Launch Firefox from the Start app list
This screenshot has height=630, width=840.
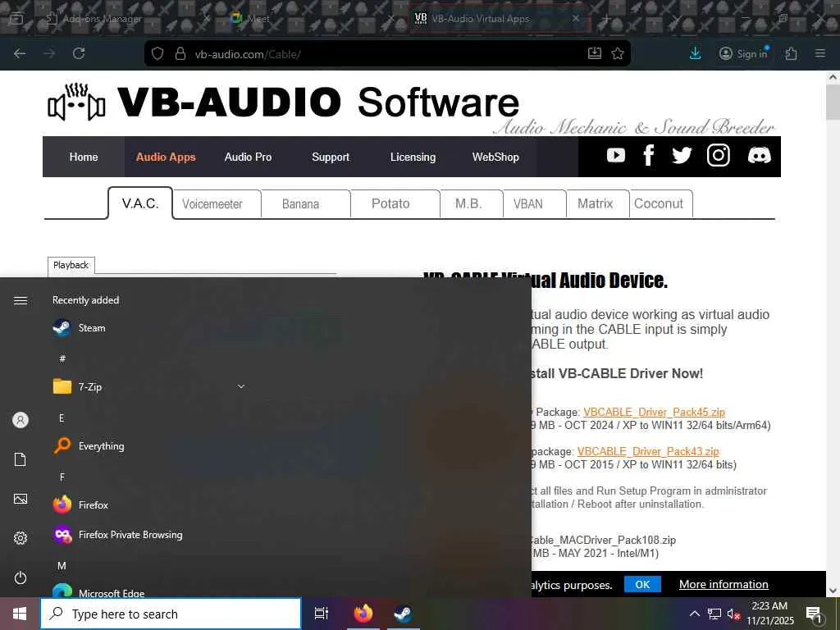tap(150, 504)
